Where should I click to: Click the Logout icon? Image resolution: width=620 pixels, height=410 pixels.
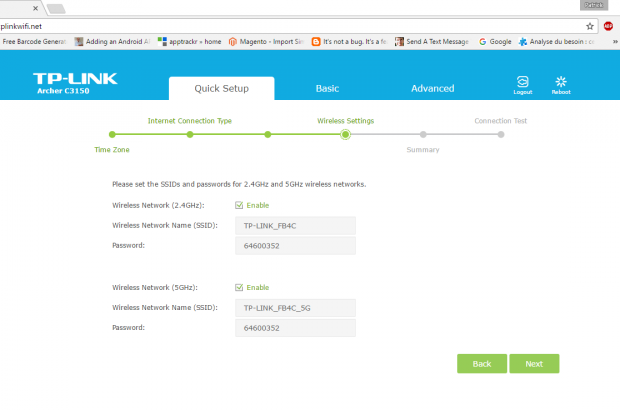point(522,84)
